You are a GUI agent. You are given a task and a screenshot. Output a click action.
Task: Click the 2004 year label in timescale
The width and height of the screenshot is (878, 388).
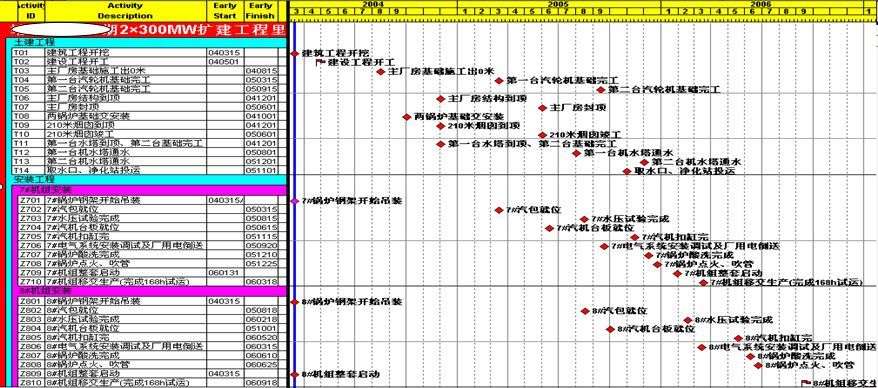(372, 3)
